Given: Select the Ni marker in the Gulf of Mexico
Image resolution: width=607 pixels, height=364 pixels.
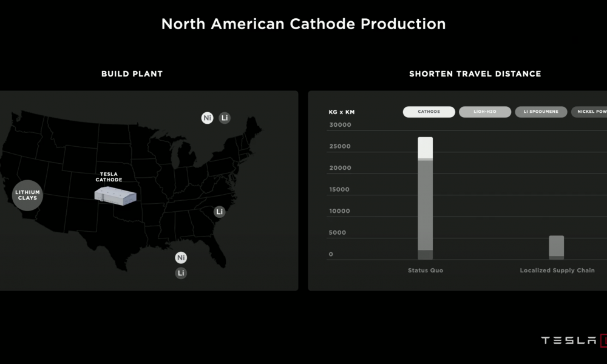Looking at the screenshot, I should (181, 258).
